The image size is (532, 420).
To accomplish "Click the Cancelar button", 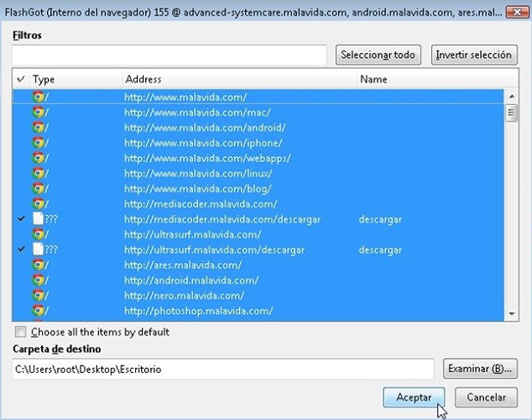I will tap(486, 397).
